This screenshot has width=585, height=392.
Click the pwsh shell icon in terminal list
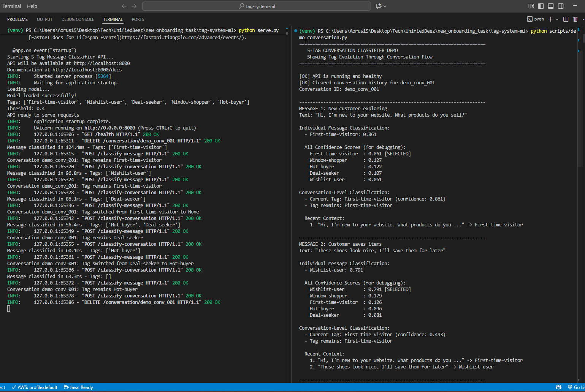click(x=530, y=19)
